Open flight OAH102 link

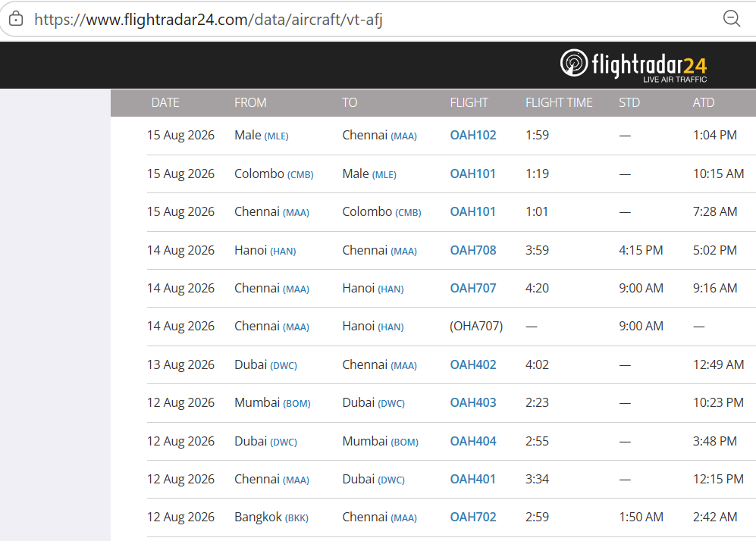[x=473, y=136]
